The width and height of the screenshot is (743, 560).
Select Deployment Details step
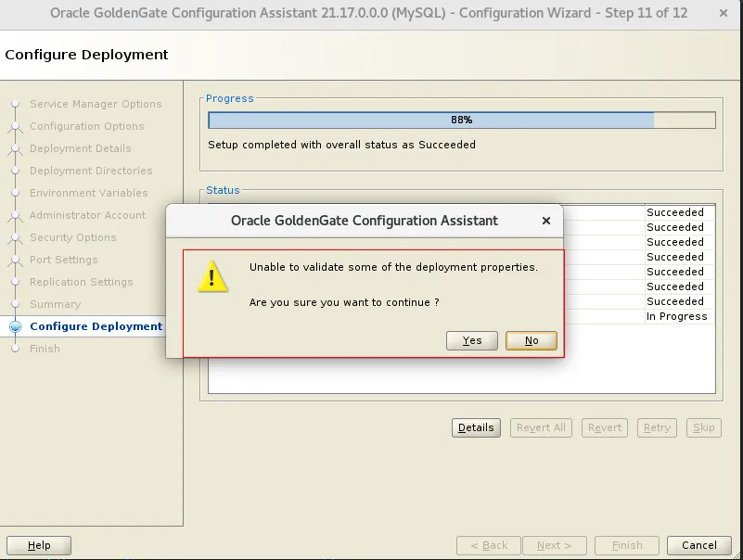coord(81,148)
